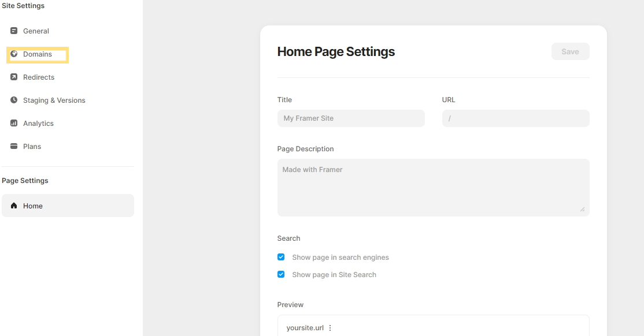644x336 pixels.
Task: Untick the box for Show page in Site Search
Action: coord(281,274)
